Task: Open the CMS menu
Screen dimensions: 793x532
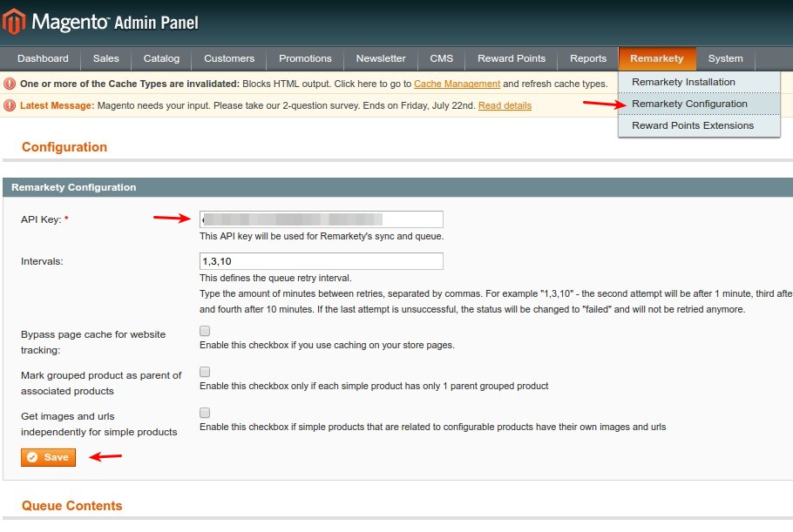Action: pos(442,58)
